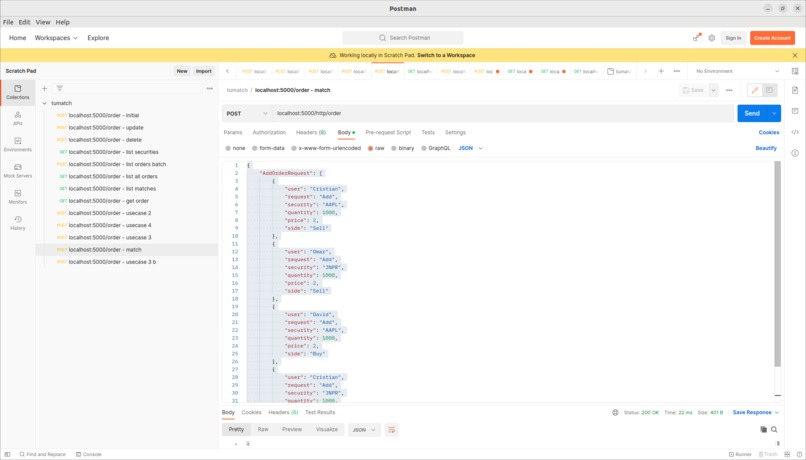This screenshot has width=806, height=460.
Task: Open the JSON body format dropdown
Action: (470, 148)
